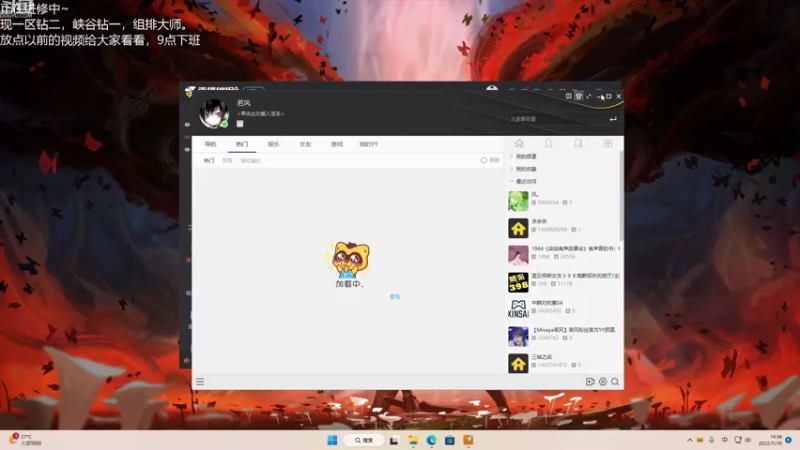Viewport: 800px width, 450px height.
Task: Click the magnifier search icon at bottom right
Action: [615, 382]
